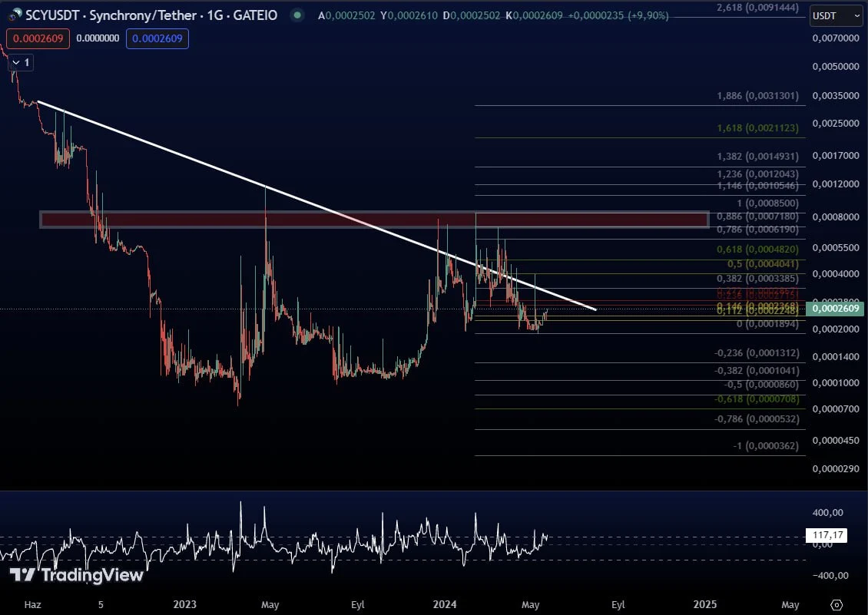Click the −400,00 indicator axis label
The image size is (868, 615).
(x=830, y=576)
